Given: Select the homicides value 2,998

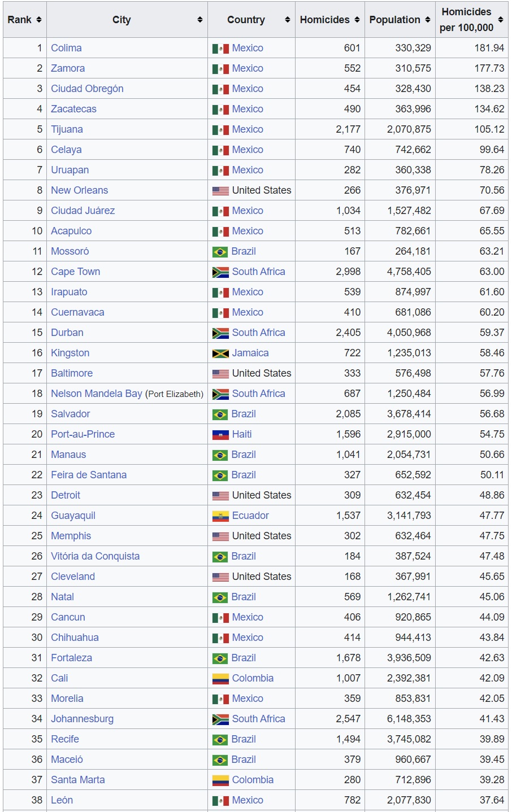Looking at the screenshot, I should (x=348, y=272).
